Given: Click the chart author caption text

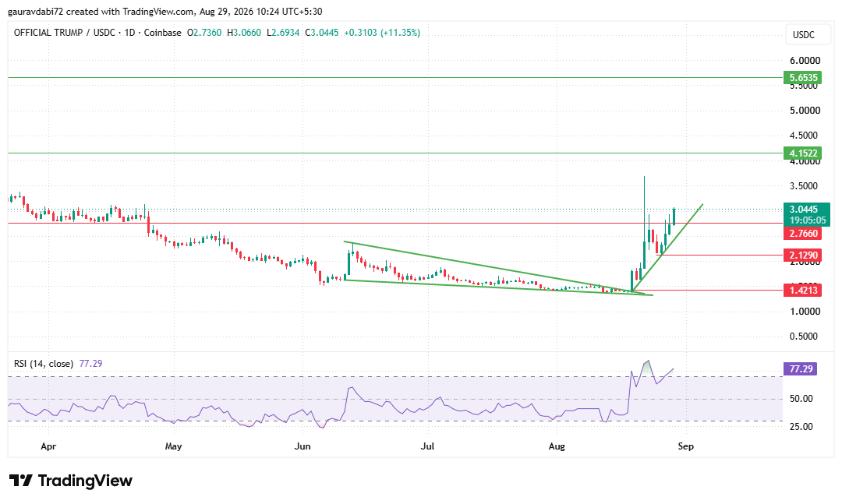Looking at the screenshot, I should 165,11.
